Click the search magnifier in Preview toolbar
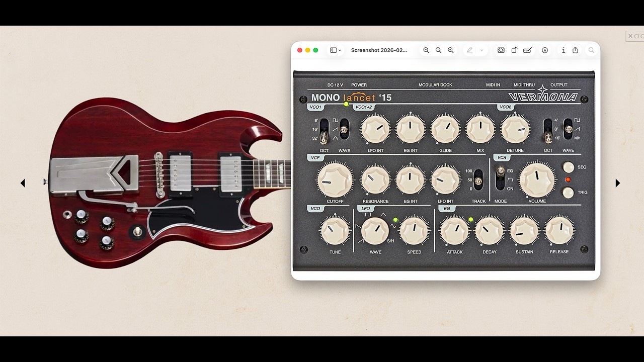 coord(592,50)
